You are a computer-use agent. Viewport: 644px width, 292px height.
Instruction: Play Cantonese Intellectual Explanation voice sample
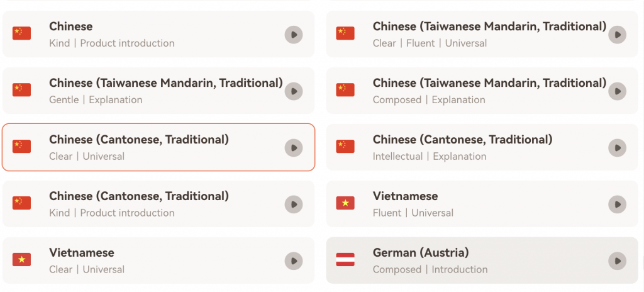tap(618, 148)
